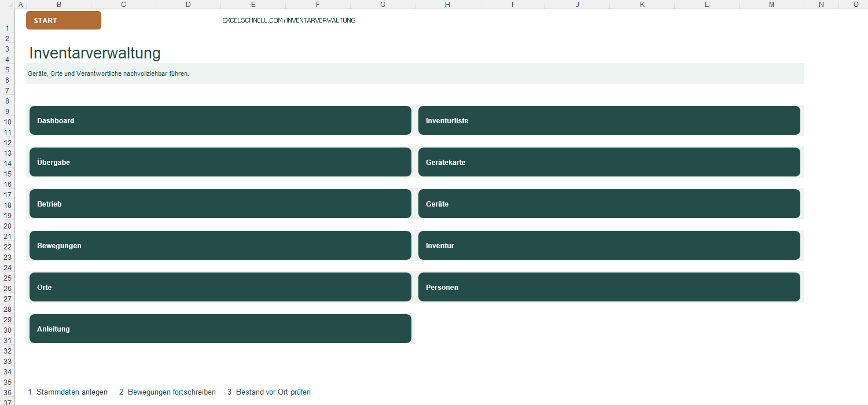This screenshot has height=405, width=868.
Task: Click the Inventarverwaltung title cell
Action: [95, 53]
